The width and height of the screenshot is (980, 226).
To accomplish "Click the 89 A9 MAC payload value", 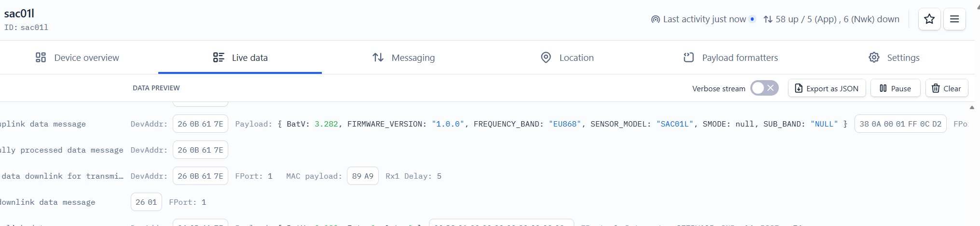I will coord(363,176).
